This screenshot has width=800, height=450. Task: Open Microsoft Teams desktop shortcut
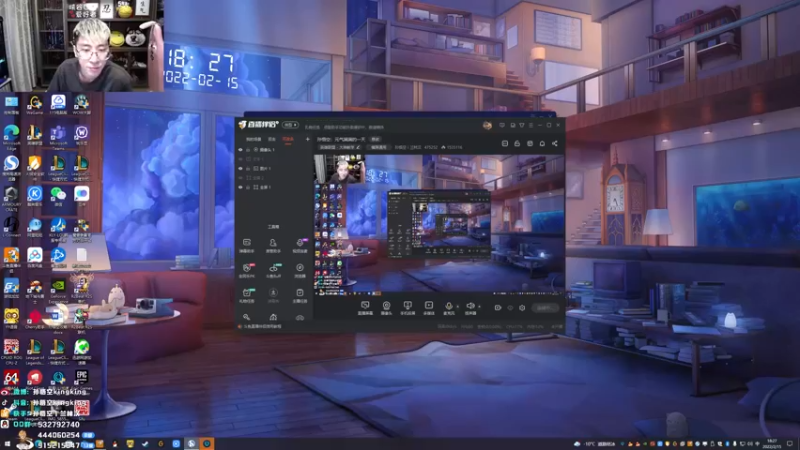tap(58, 136)
